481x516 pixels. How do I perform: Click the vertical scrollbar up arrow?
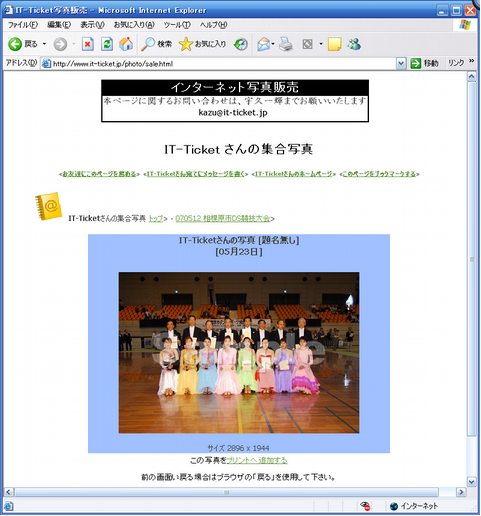[x=471, y=77]
